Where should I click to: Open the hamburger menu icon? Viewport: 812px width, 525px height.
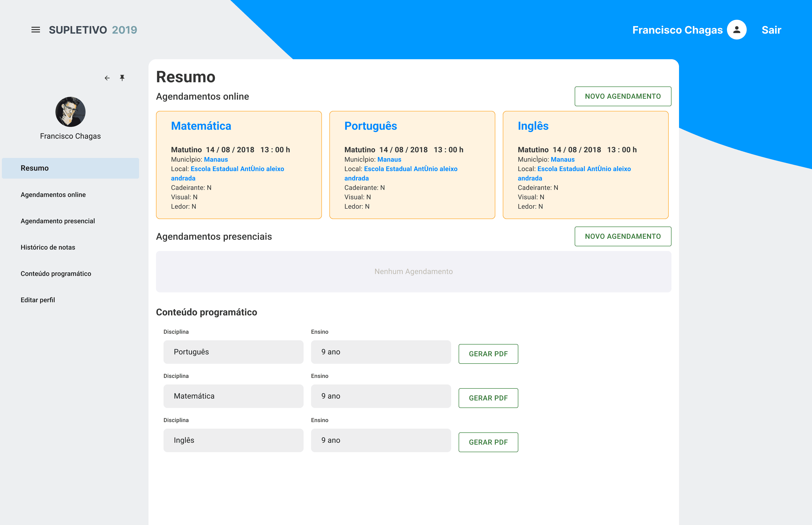click(x=35, y=30)
